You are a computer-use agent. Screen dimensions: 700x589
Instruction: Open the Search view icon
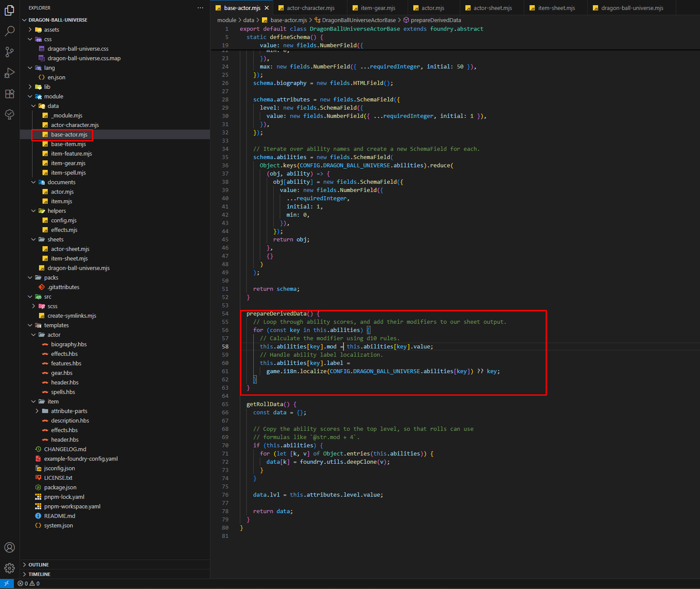10,31
